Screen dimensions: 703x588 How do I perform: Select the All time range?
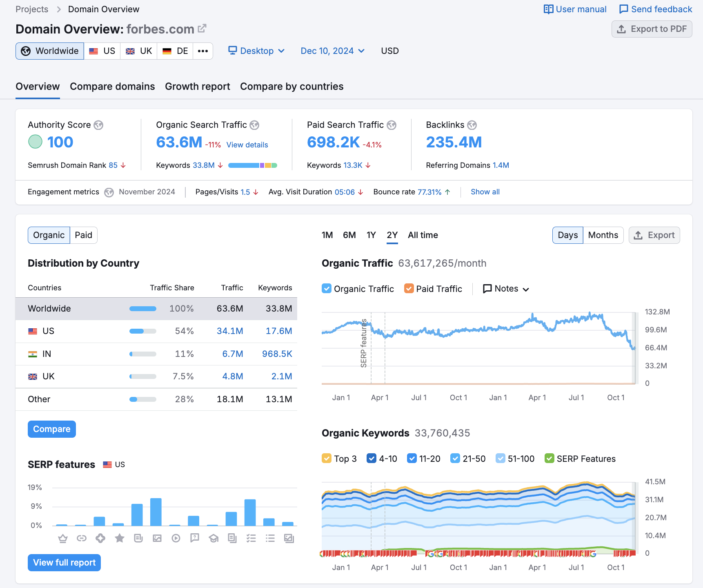[x=423, y=235]
